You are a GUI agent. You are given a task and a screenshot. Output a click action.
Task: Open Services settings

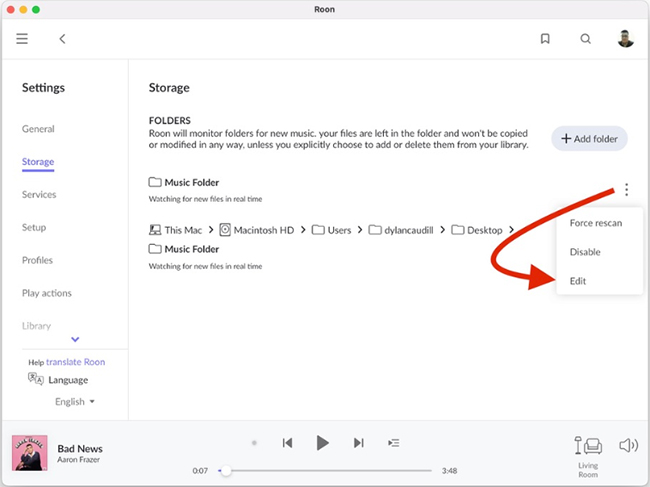click(39, 194)
